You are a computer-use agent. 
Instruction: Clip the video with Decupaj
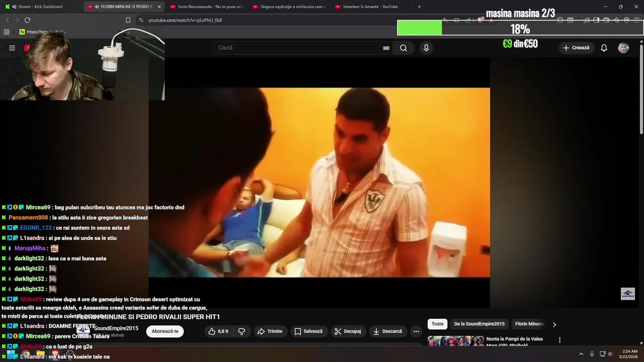(348, 331)
